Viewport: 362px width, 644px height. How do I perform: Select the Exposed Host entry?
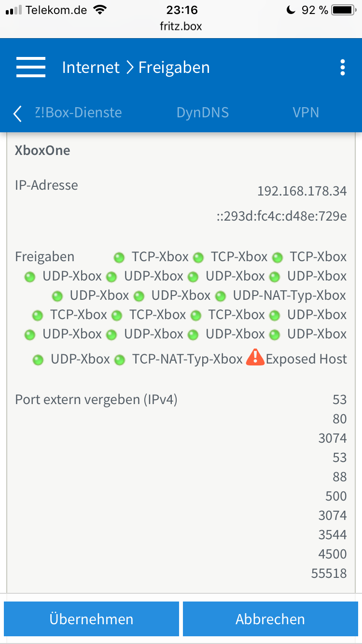(x=306, y=359)
